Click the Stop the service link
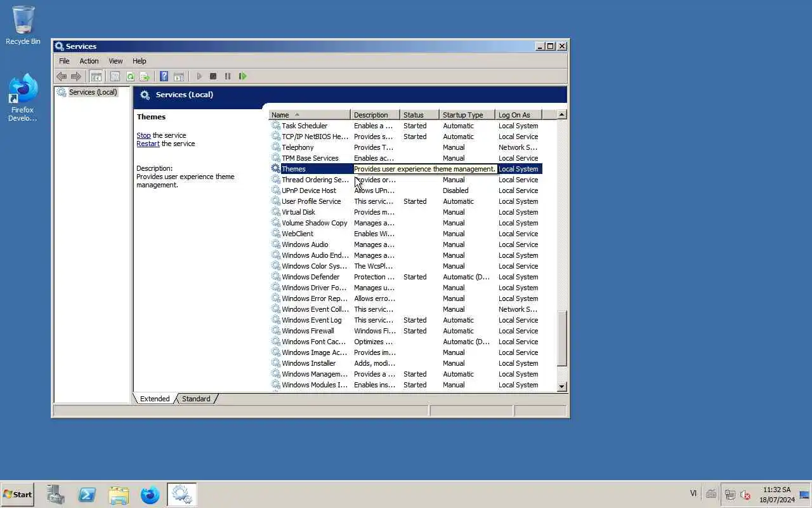812x508 pixels. coord(143,135)
